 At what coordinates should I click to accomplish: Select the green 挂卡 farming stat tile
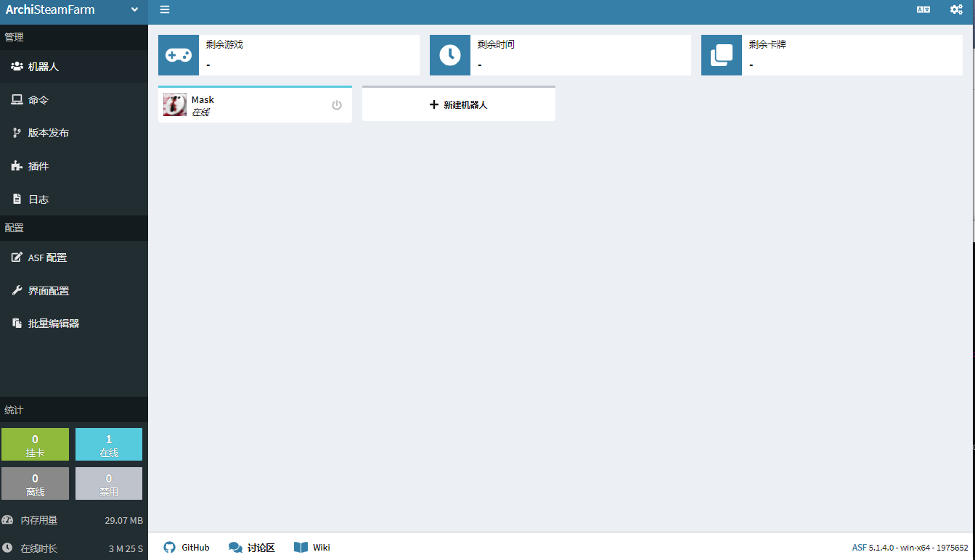35,444
